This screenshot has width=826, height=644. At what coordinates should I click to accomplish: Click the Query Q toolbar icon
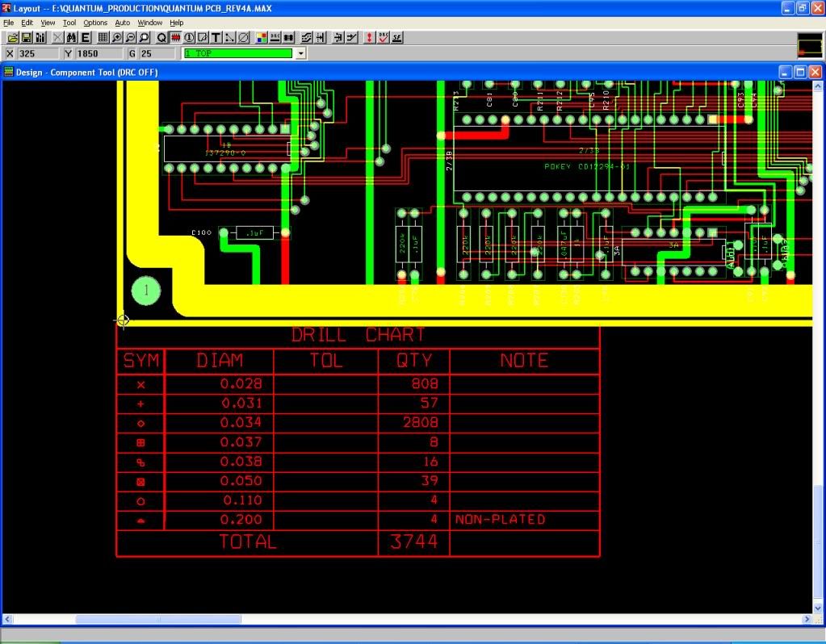tap(161, 37)
